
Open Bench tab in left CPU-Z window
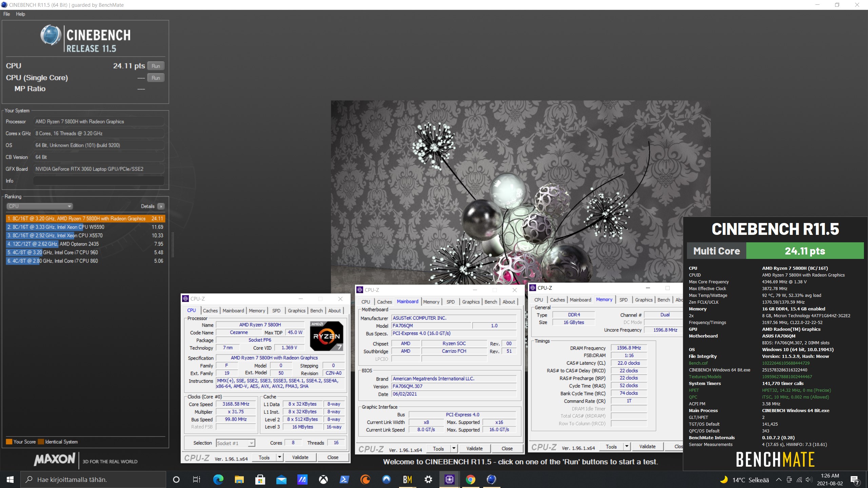316,310
